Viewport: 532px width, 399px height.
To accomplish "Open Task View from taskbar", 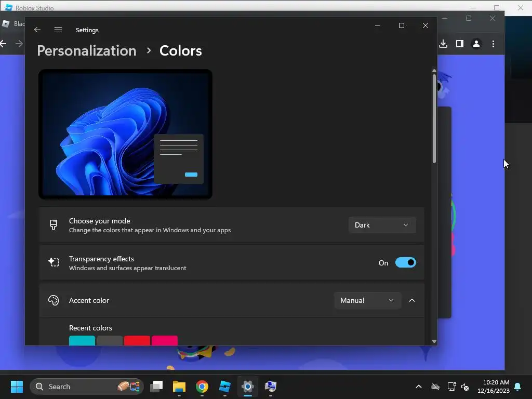I will [156, 387].
